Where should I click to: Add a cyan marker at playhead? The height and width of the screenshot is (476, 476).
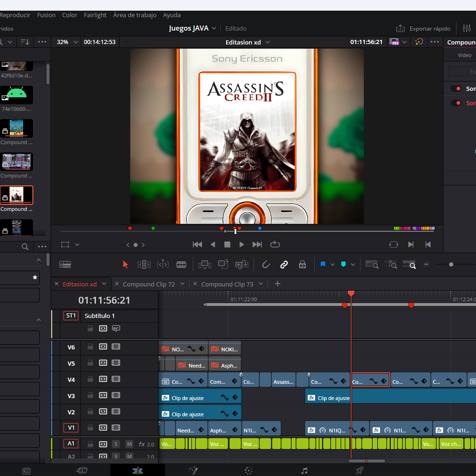pos(343,264)
